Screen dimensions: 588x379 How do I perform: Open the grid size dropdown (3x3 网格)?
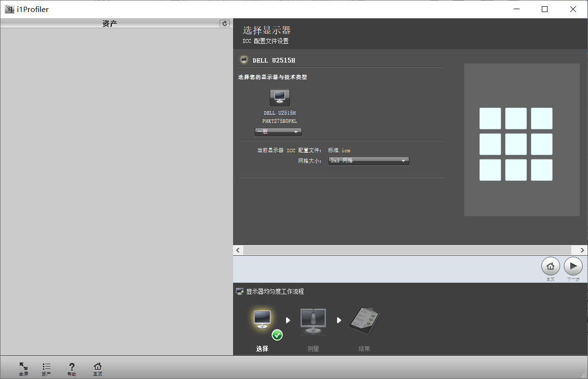368,161
